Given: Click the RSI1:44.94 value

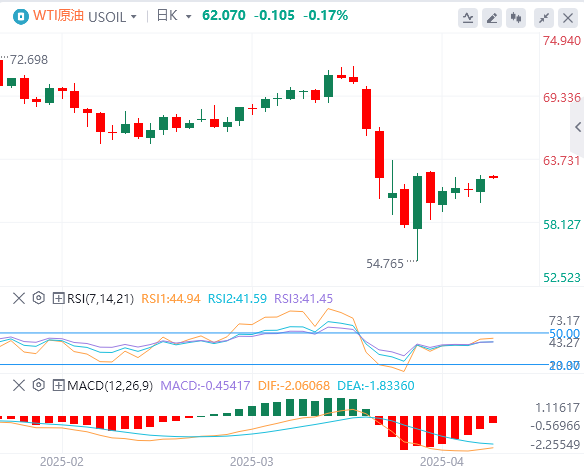Looking at the screenshot, I should click(x=171, y=299).
